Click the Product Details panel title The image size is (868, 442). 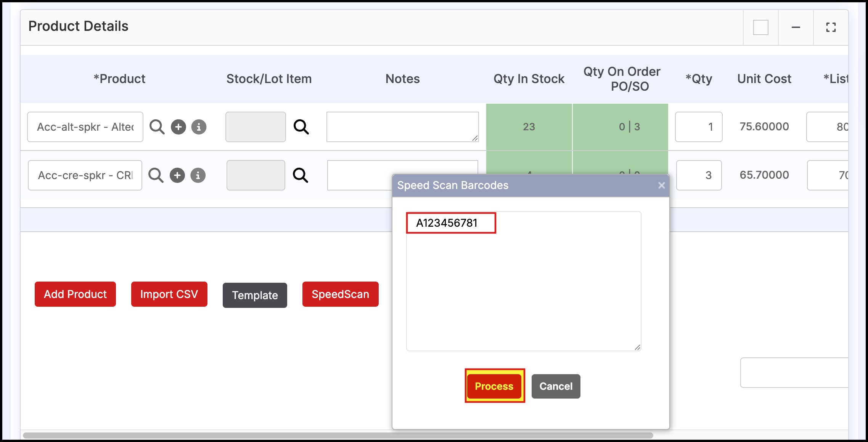[78, 26]
